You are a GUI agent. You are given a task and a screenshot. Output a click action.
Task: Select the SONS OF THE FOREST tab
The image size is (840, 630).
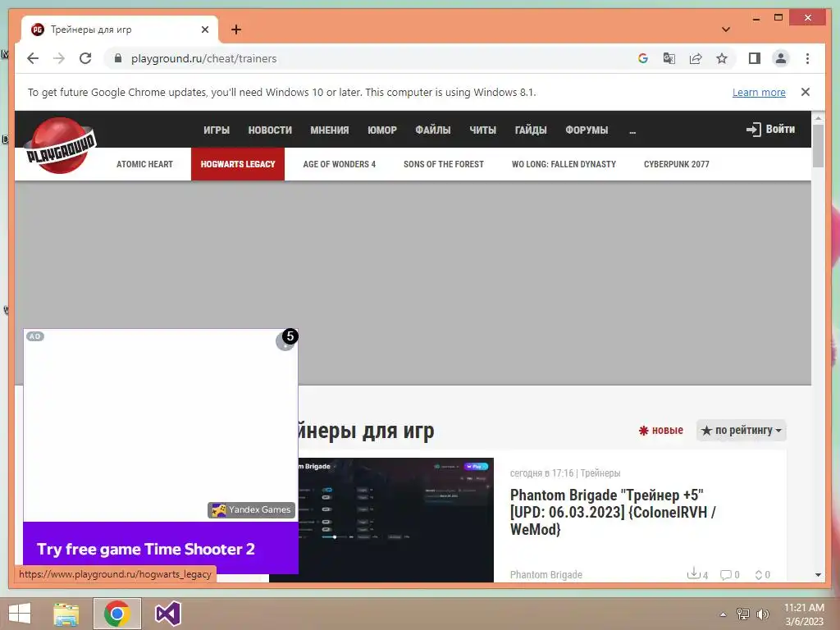point(444,164)
